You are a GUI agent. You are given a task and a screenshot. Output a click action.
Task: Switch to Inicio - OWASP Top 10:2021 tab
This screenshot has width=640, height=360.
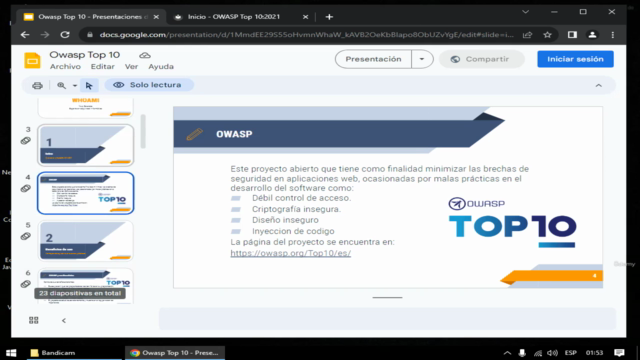point(241,17)
